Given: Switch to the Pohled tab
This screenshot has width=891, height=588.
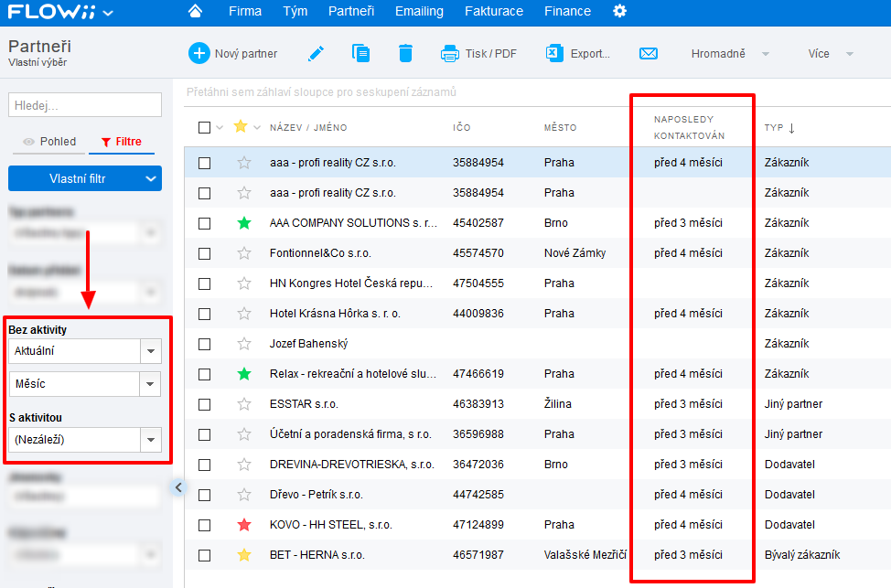Looking at the screenshot, I should [x=49, y=142].
